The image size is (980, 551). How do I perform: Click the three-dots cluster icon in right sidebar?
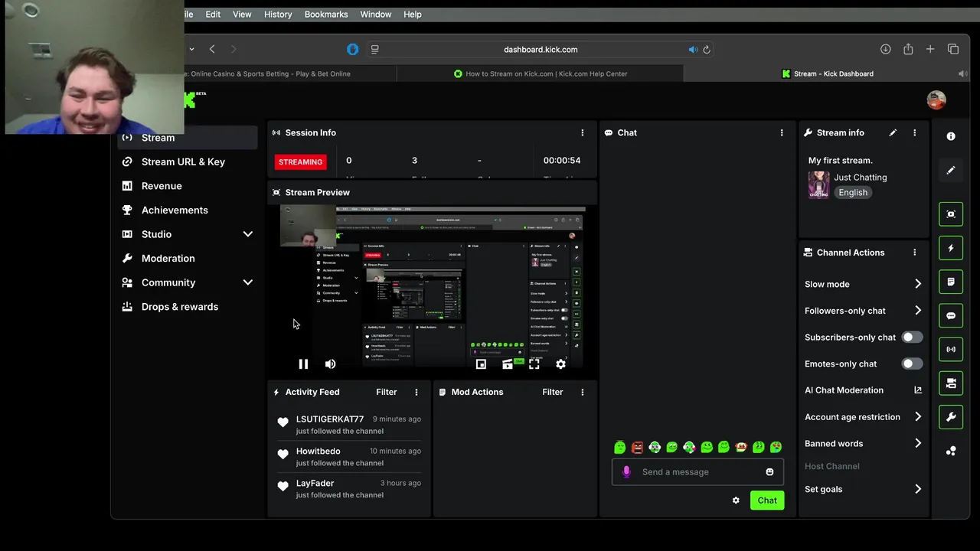[951, 452]
